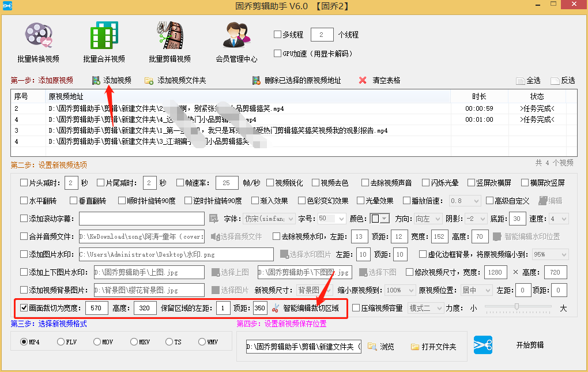Open the 新视频尺寸 背景图 dropdown
588x372 pixels.
(x=314, y=290)
